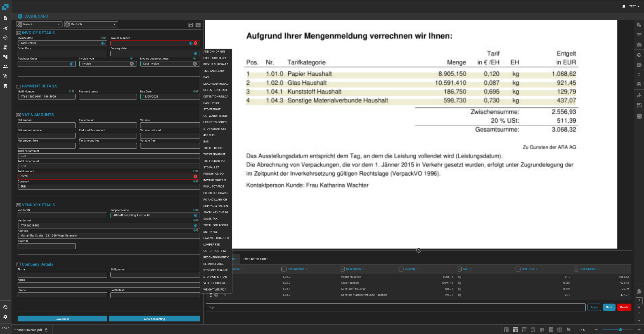Click the notification bell icon
The image size is (644, 334).
(x=624, y=6)
